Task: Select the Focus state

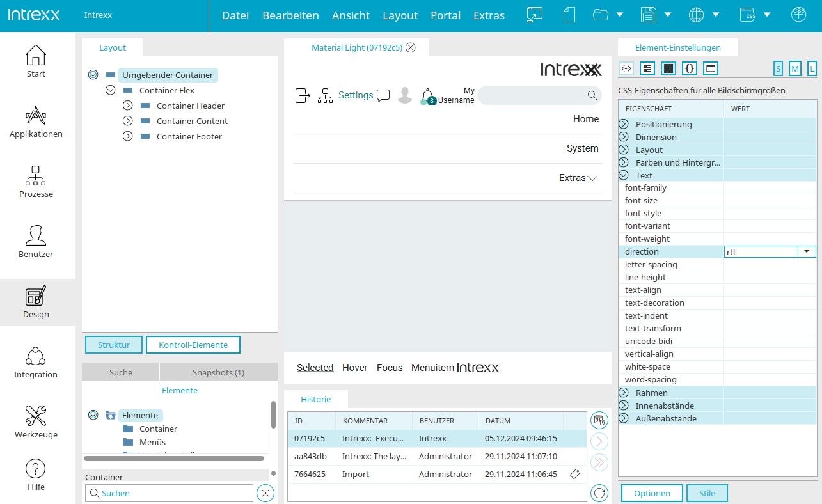Action: [390, 368]
